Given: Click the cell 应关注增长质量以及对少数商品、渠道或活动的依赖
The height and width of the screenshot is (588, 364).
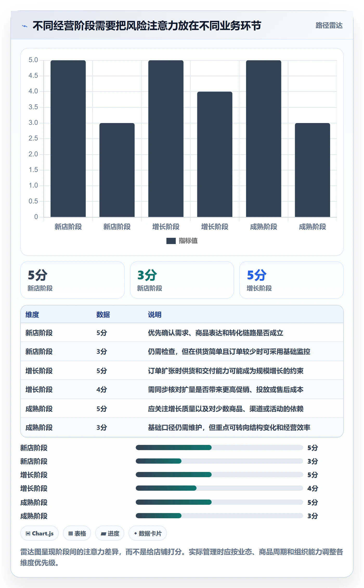Looking at the screenshot, I should [226, 409].
